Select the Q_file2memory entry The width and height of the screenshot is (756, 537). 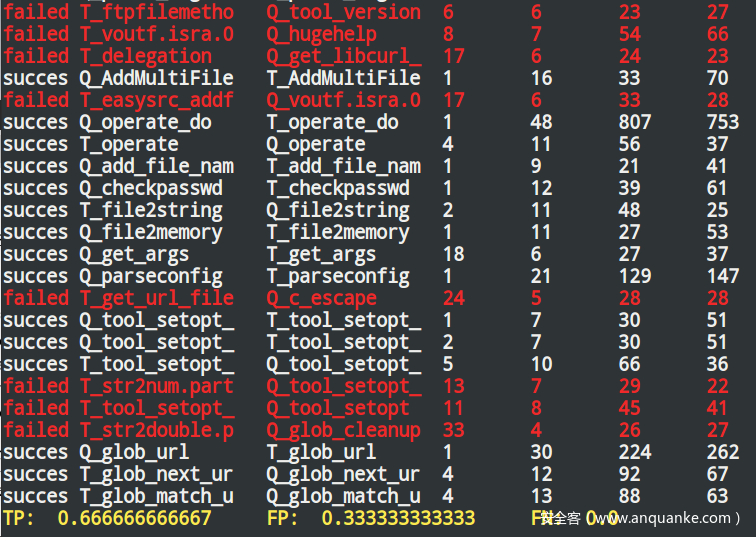[x=151, y=232]
